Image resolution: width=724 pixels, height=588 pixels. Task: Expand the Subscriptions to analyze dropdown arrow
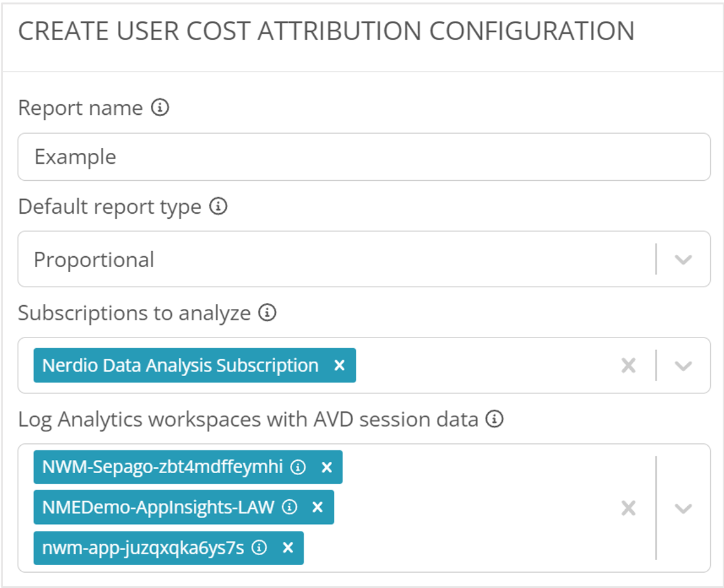pos(682,366)
